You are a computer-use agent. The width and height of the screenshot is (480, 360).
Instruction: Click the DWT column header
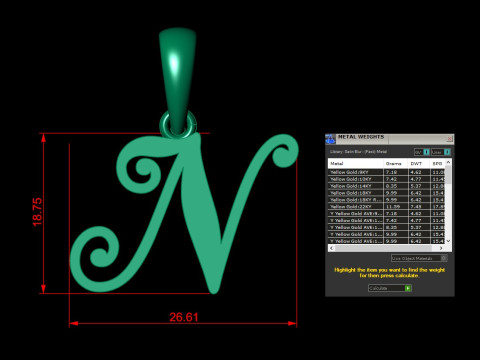click(419, 164)
